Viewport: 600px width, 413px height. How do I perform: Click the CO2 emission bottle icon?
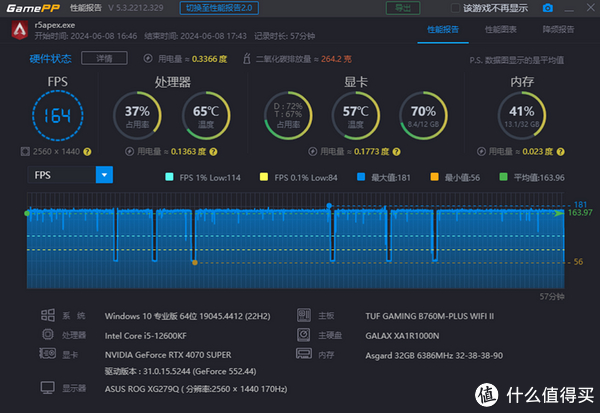(x=247, y=59)
